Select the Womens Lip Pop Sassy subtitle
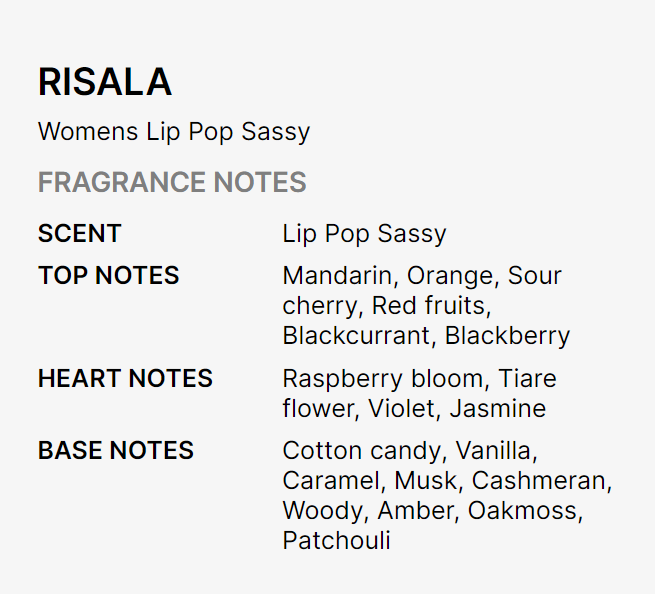 point(174,131)
